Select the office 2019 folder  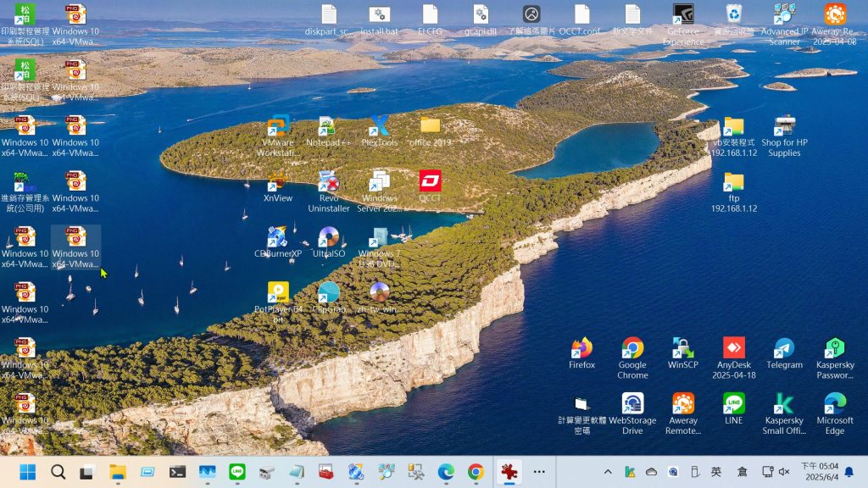430,127
